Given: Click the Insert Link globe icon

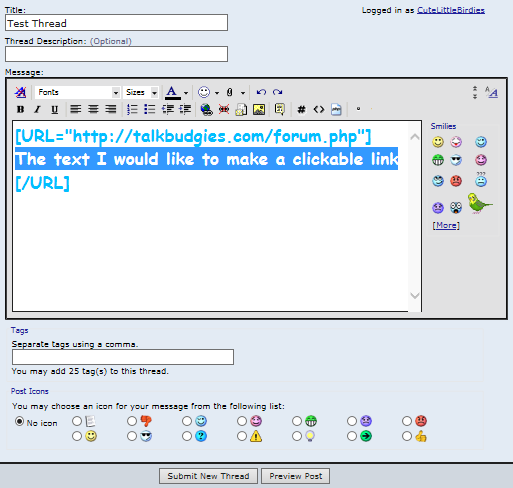Looking at the screenshot, I should [206, 109].
